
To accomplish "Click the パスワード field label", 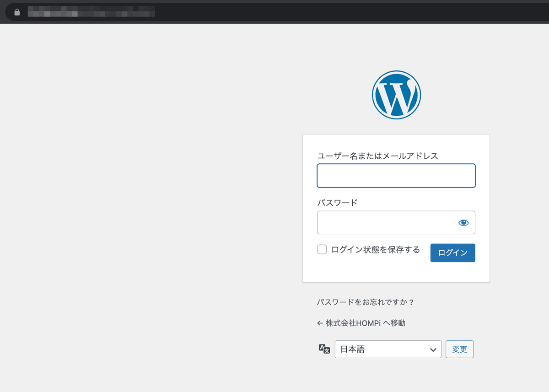I will coord(337,203).
